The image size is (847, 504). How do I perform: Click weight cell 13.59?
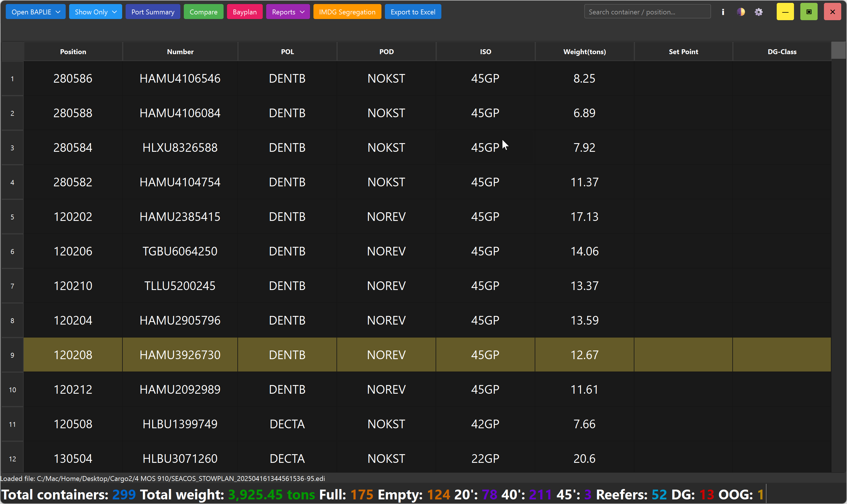tap(584, 320)
